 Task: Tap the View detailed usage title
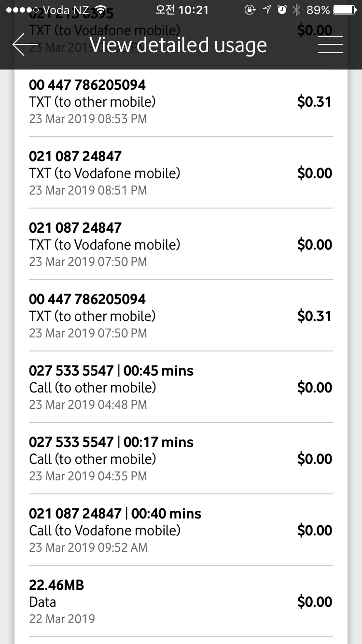point(178,44)
